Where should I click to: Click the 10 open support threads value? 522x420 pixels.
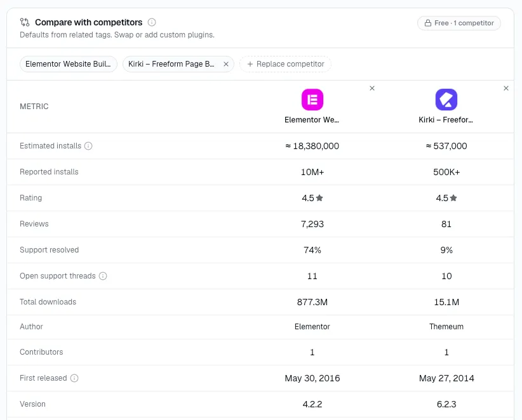[446, 276]
